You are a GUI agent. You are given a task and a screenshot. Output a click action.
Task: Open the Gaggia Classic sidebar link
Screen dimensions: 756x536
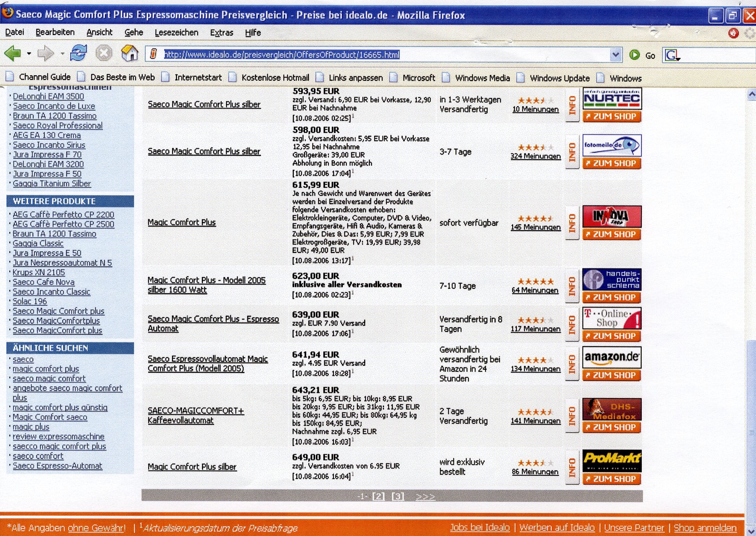click(x=38, y=244)
